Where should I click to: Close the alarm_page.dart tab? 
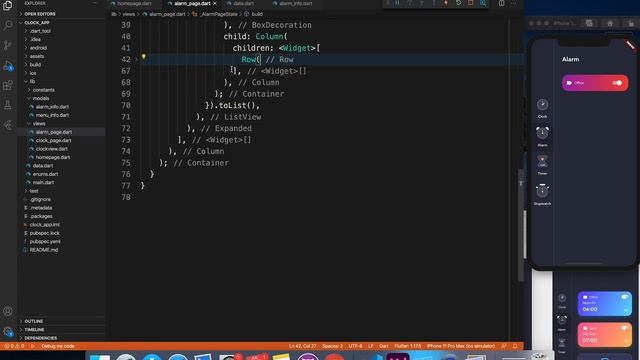pos(215,3)
